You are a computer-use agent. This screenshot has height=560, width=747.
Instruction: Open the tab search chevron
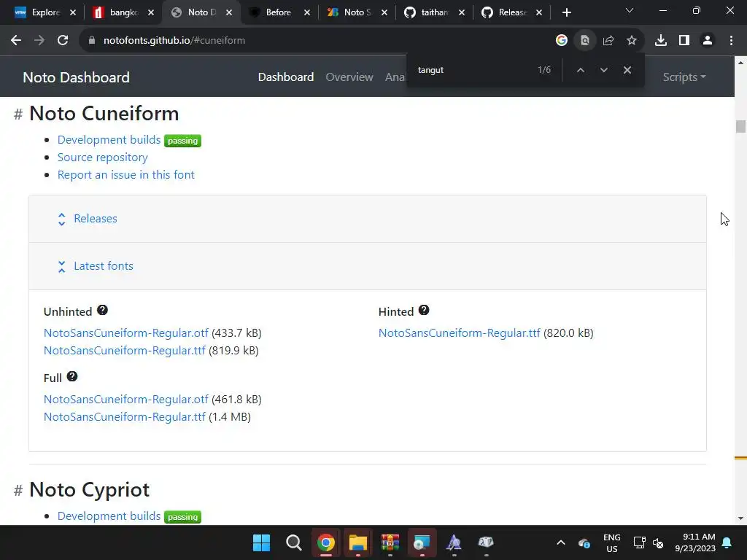[630, 10]
